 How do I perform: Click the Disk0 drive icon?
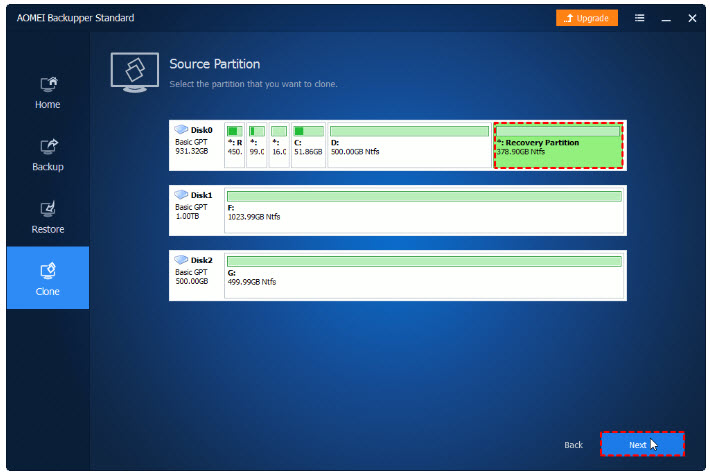point(181,130)
